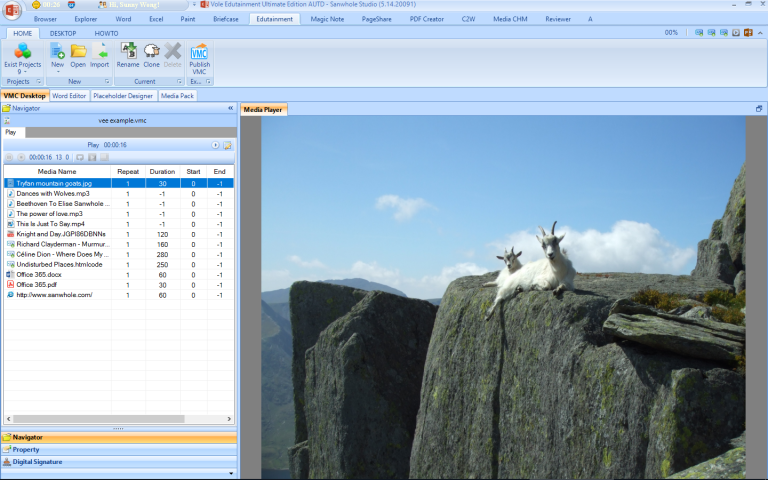The height and width of the screenshot is (480, 768).
Task: Click the round play icon in Play header
Action: point(215,145)
